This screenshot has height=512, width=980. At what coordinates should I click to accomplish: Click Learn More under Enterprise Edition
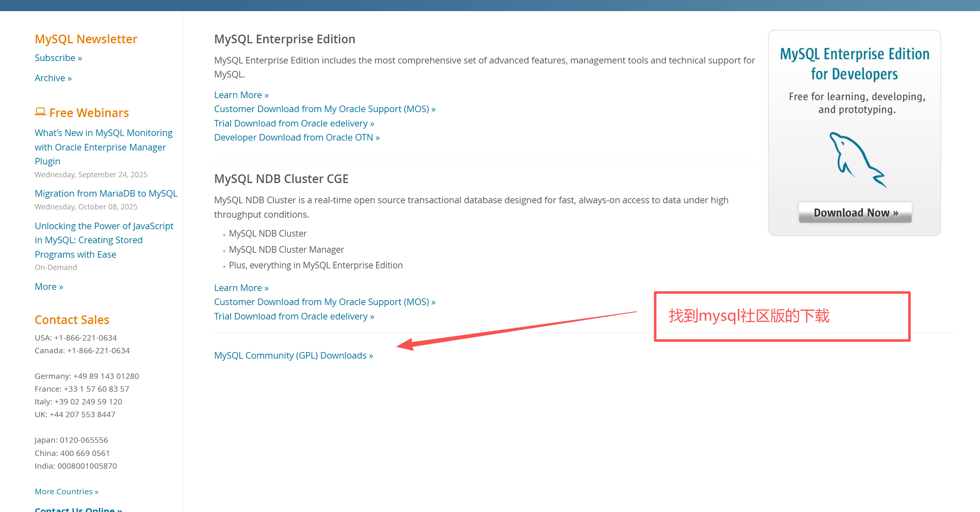pyautogui.click(x=241, y=95)
